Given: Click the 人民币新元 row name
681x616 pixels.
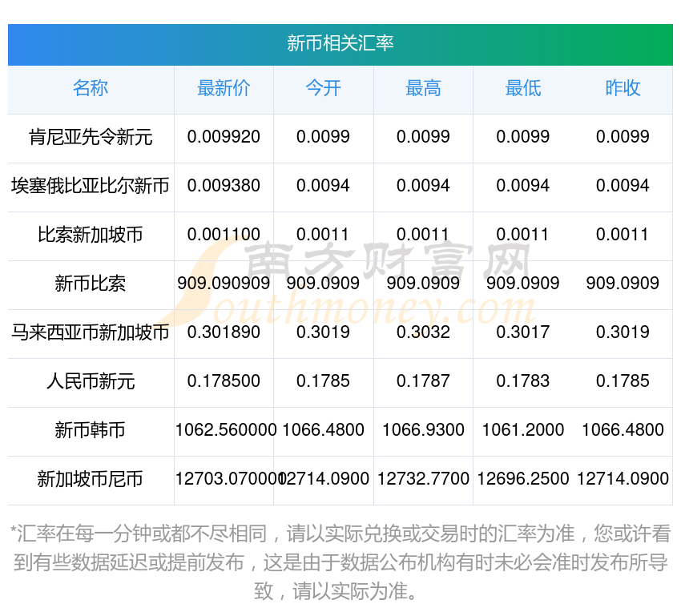Looking at the screenshot, I should coord(91,381).
